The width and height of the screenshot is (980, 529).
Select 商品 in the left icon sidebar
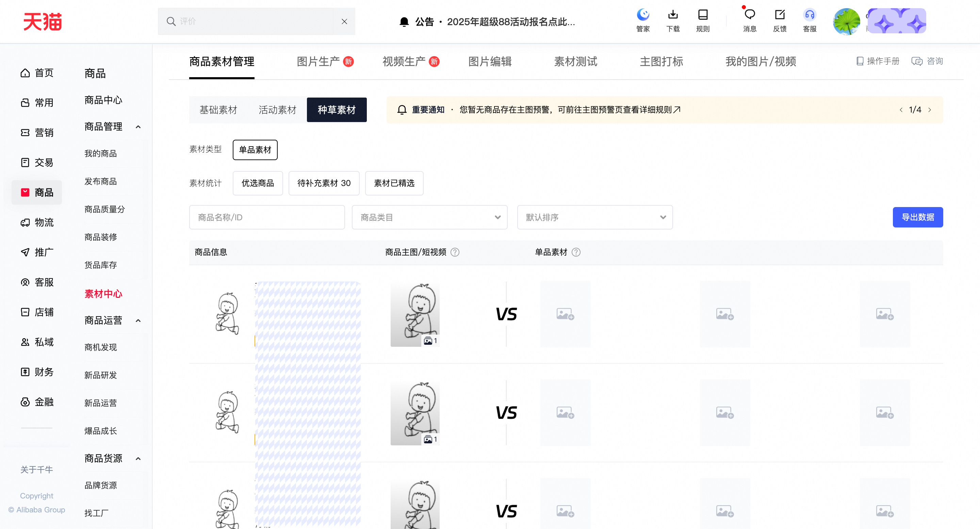coord(36,192)
